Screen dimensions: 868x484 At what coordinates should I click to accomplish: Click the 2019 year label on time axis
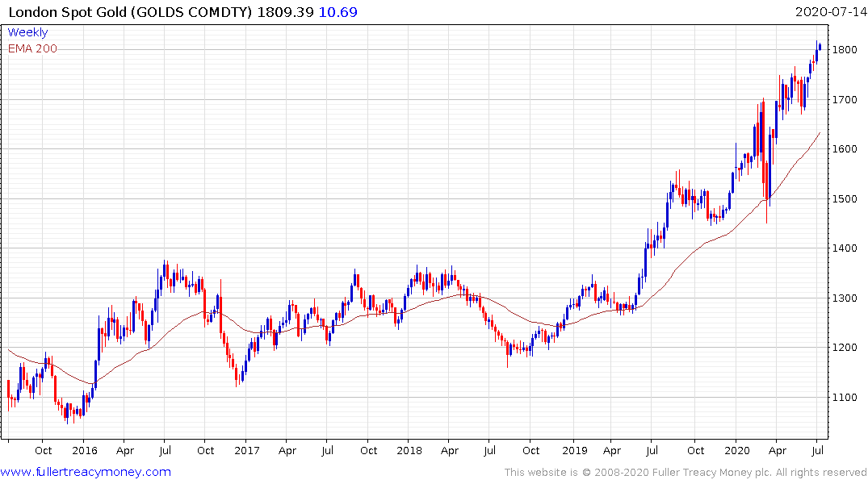575,450
